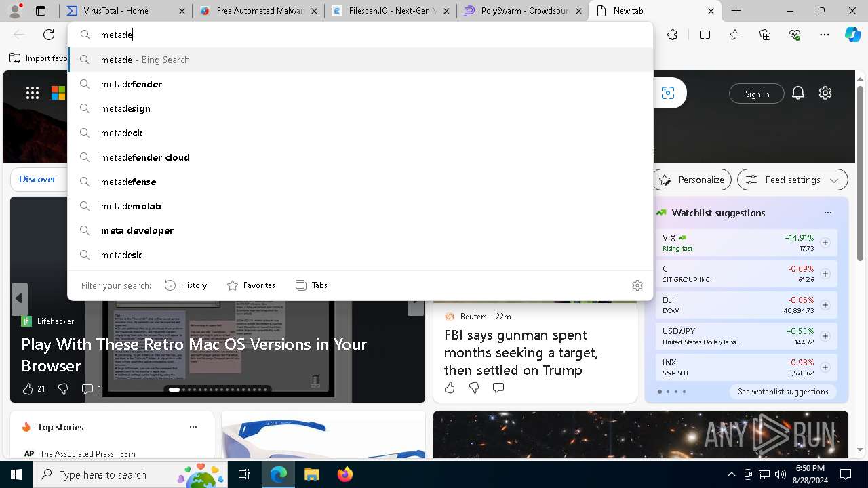The image size is (868, 488).
Task: Select metadesk suggestion
Action: pyautogui.click(x=360, y=255)
